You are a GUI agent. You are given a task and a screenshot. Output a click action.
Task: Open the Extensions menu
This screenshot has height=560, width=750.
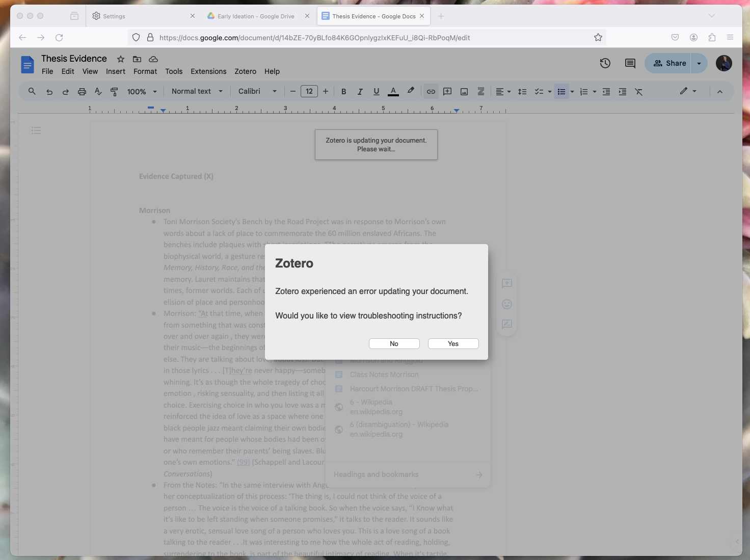tap(208, 71)
